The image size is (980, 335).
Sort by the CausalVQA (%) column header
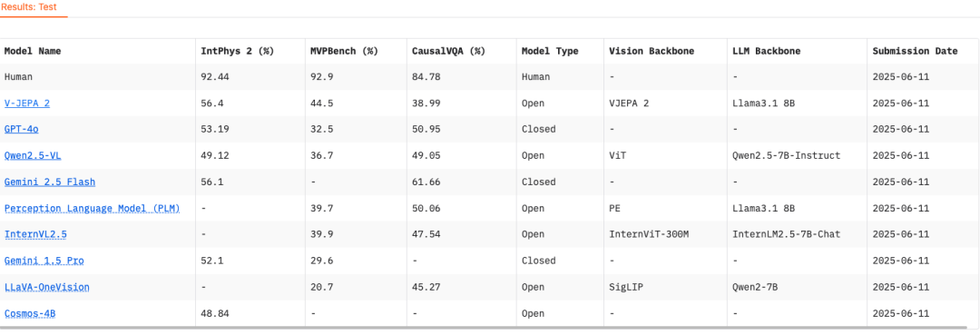(449, 51)
